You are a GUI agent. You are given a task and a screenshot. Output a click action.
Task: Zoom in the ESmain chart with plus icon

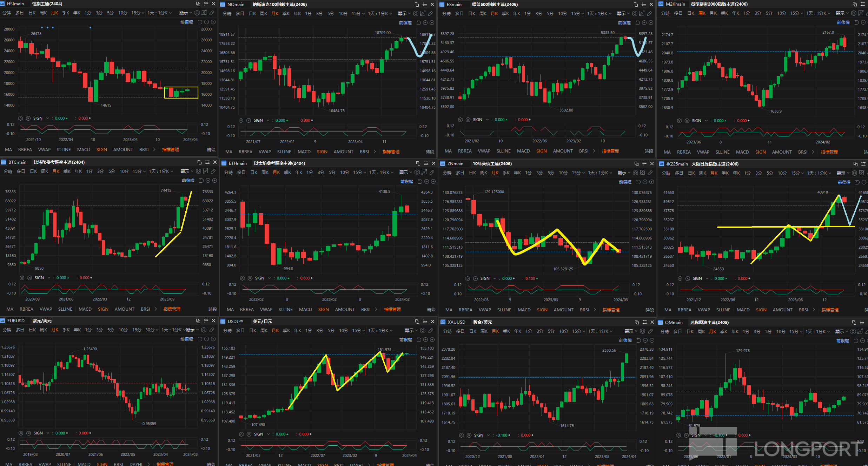point(651,22)
